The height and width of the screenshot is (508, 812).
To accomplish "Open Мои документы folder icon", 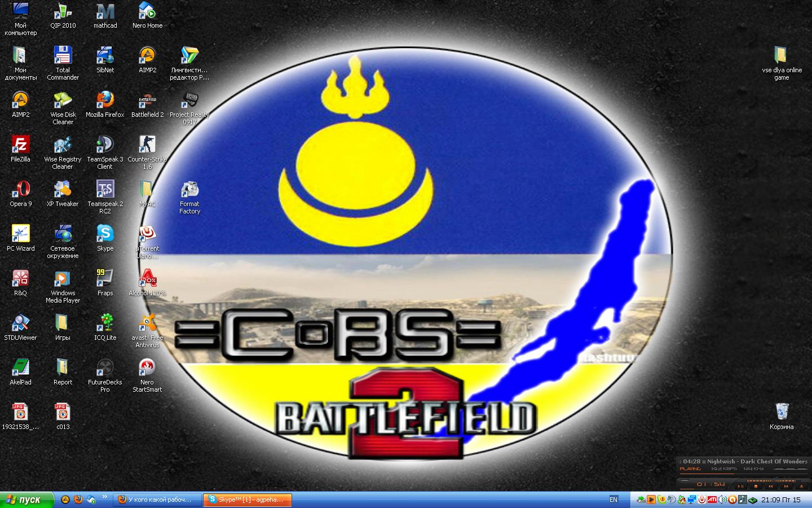I will click(x=20, y=63).
